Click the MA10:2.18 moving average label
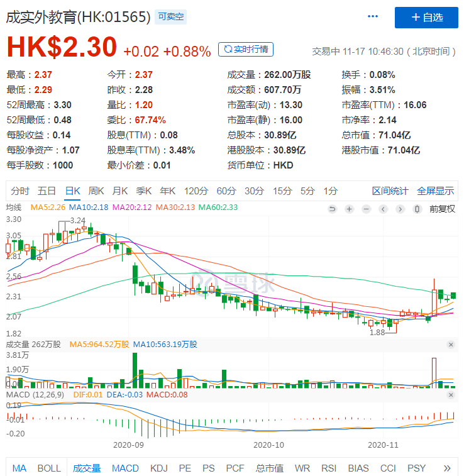This screenshot has height=476, width=464. point(89,208)
